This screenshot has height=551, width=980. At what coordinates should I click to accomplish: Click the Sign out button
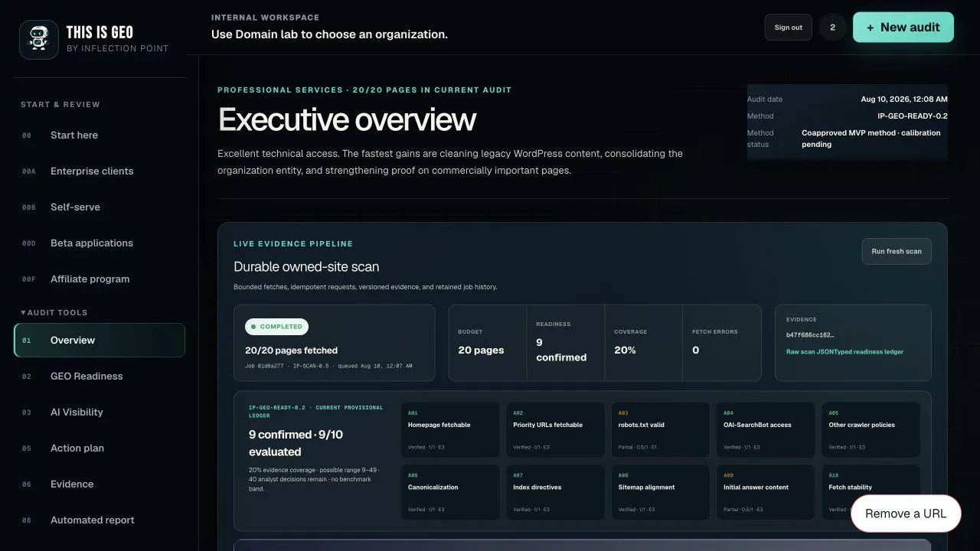click(788, 28)
